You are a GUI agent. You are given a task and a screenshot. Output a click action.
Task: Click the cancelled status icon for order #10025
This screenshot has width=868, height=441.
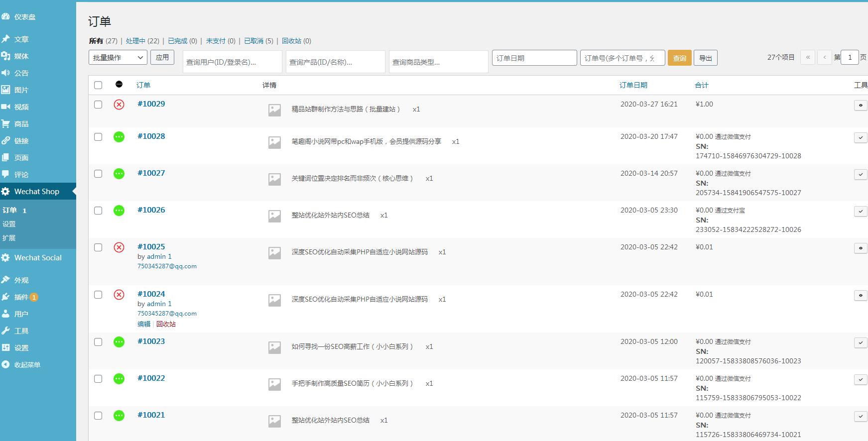point(119,247)
